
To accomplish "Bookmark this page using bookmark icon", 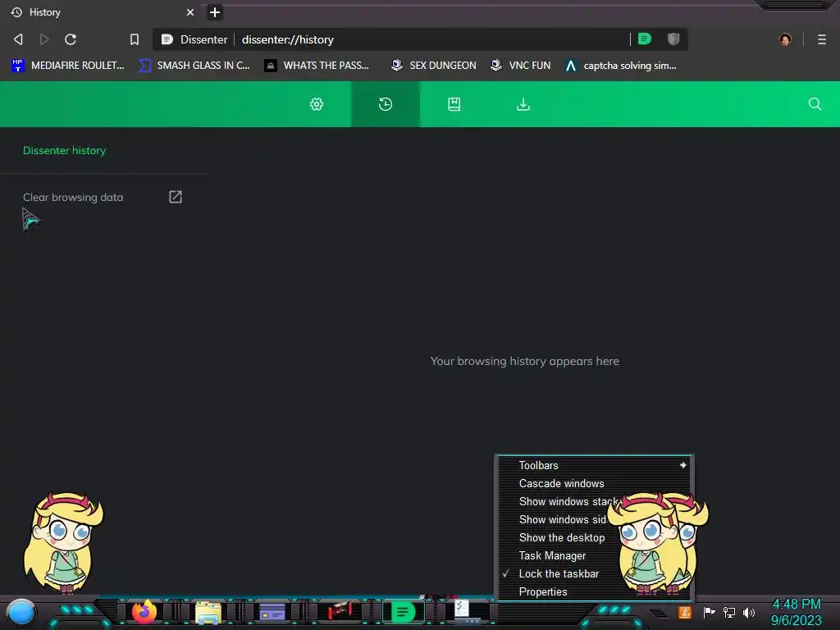I will (x=135, y=39).
